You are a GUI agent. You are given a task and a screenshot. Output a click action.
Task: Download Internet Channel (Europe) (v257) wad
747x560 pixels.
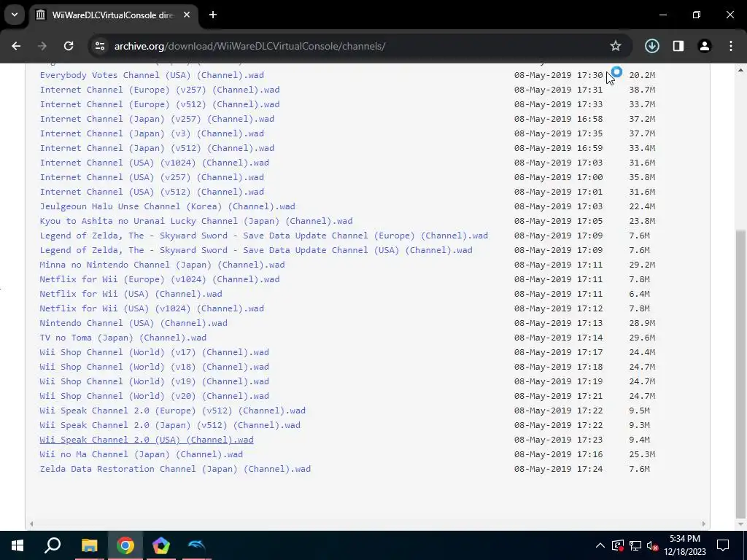pyautogui.click(x=160, y=90)
